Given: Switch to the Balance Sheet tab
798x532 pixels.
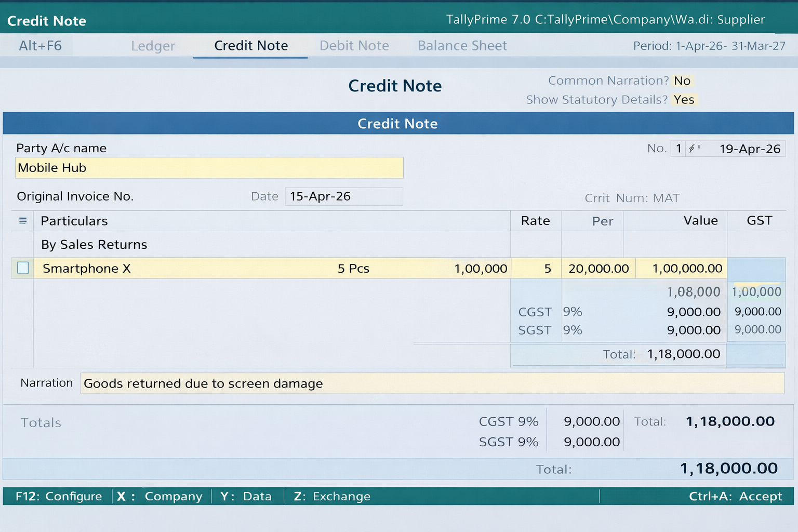Looking at the screenshot, I should pos(462,46).
